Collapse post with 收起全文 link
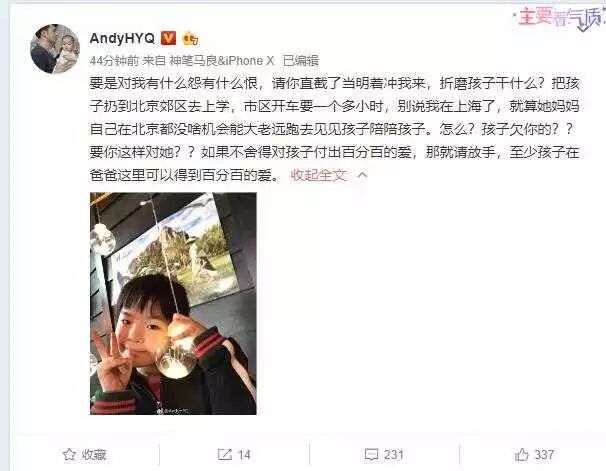Image resolution: width=606 pixels, height=471 pixels. [x=318, y=175]
